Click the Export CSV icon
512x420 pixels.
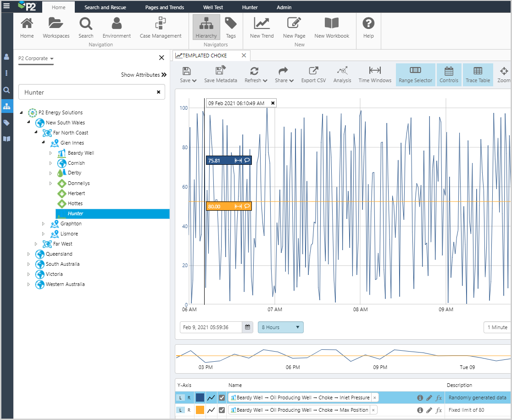coord(313,75)
